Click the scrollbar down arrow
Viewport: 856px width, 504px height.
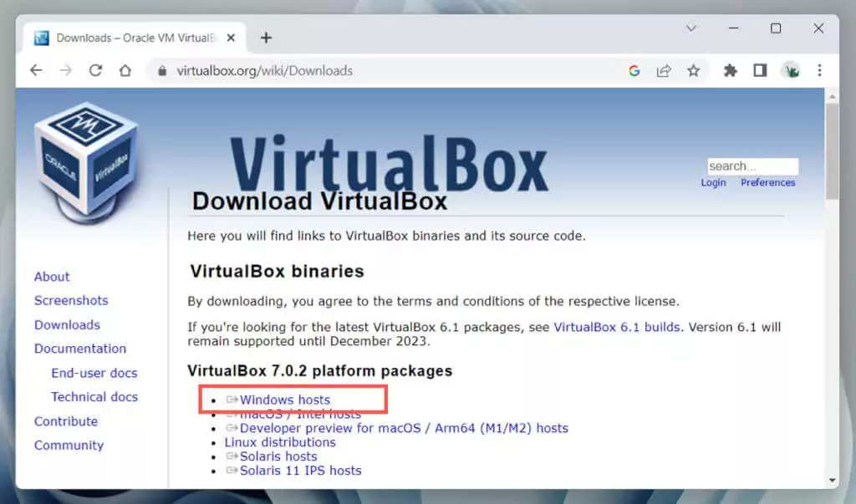click(832, 481)
